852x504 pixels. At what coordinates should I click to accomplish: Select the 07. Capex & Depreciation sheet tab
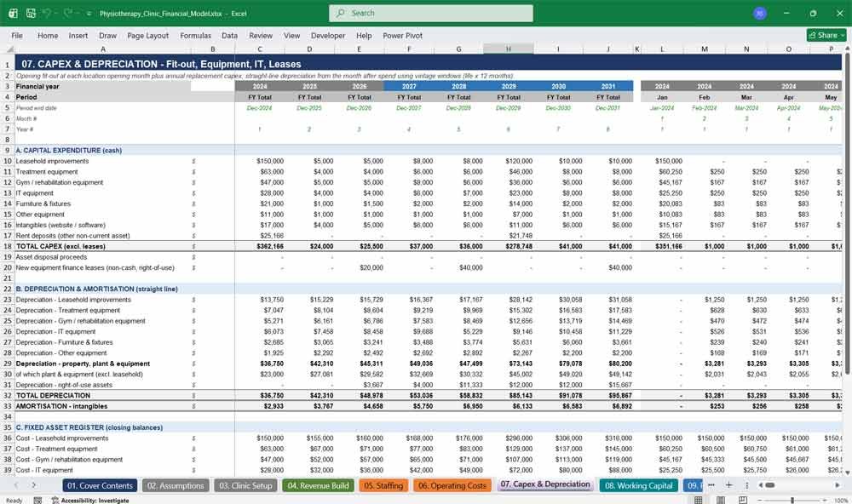click(x=545, y=484)
